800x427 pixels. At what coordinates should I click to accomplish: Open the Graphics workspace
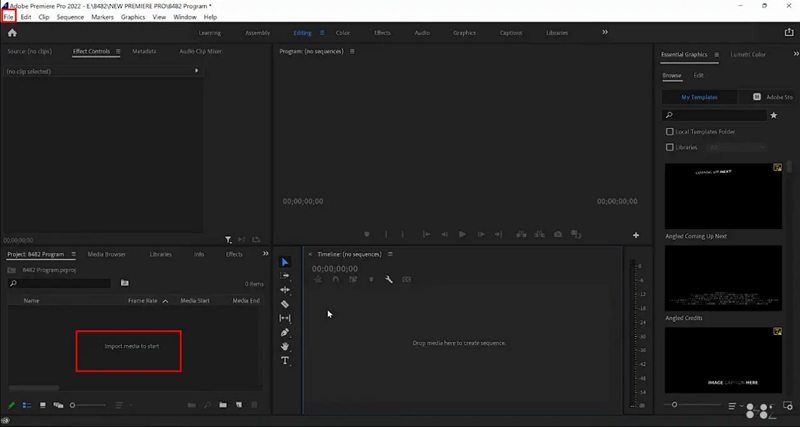(x=464, y=33)
